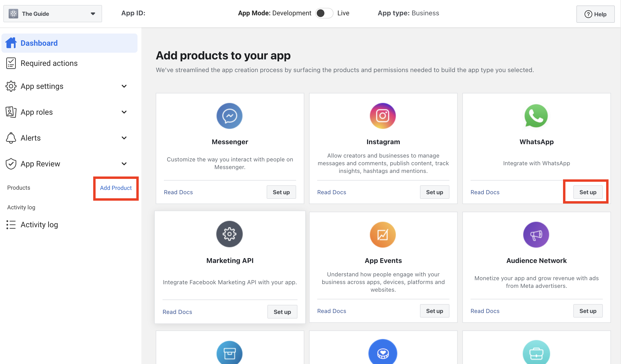The height and width of the screenshot is (364, 621).
Task: Click the WhatsApp card title
Action: pos(536,142)
